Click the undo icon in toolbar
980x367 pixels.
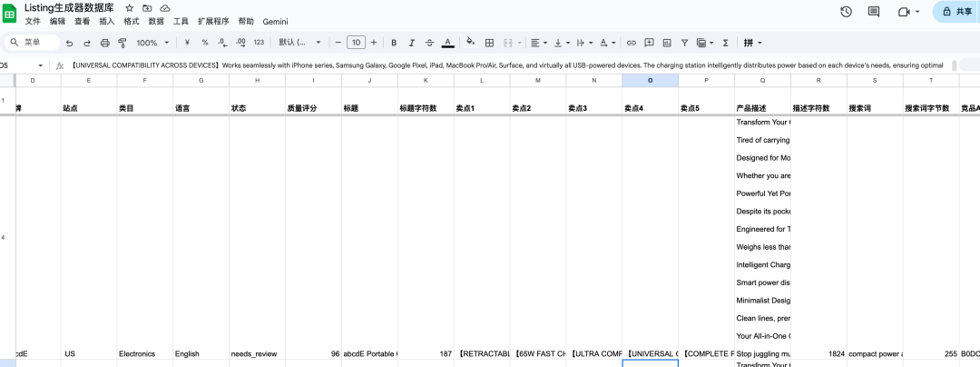(x=70, y=43)
